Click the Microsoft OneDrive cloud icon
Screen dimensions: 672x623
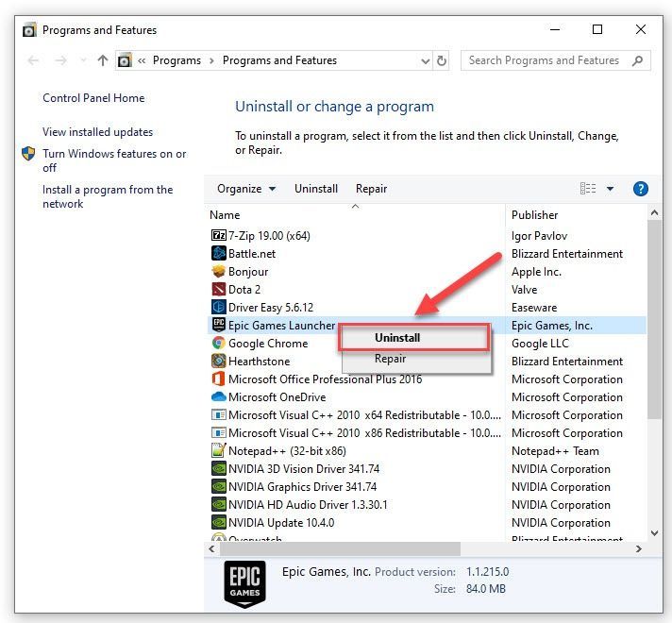pos(219,396)
